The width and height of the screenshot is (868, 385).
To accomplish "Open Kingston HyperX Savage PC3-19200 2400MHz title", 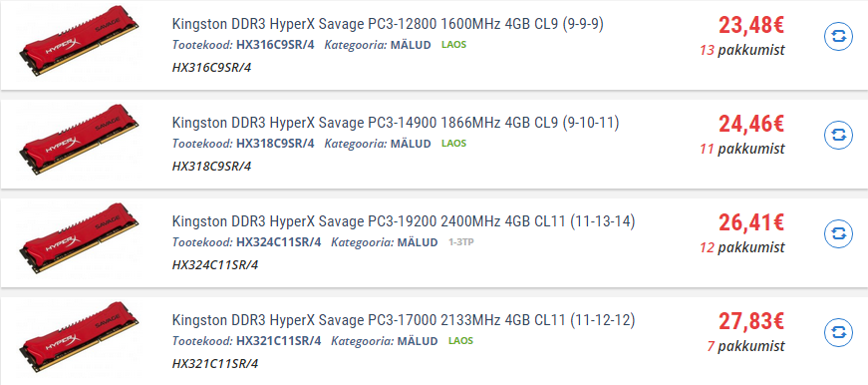I will click(403, 221).
